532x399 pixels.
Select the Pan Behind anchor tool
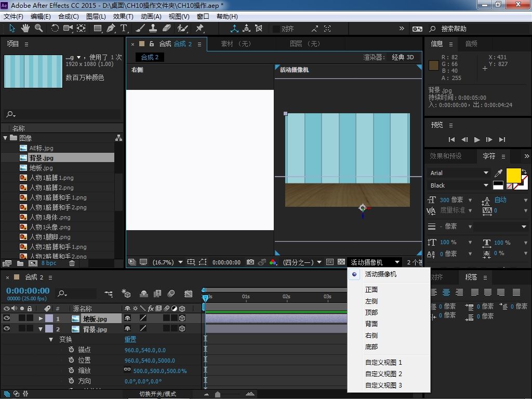[81, 29]
